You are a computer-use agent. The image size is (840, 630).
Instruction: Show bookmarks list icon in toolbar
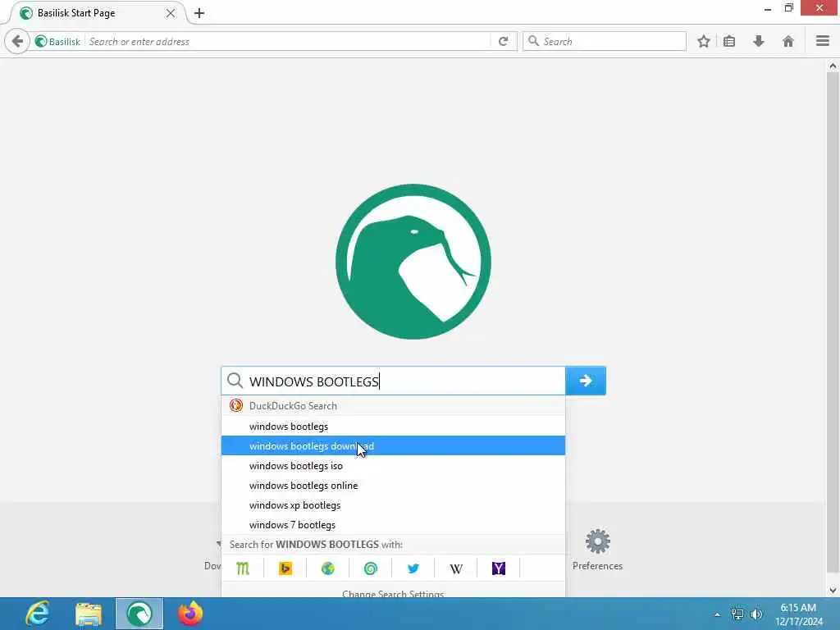[729, 41]
